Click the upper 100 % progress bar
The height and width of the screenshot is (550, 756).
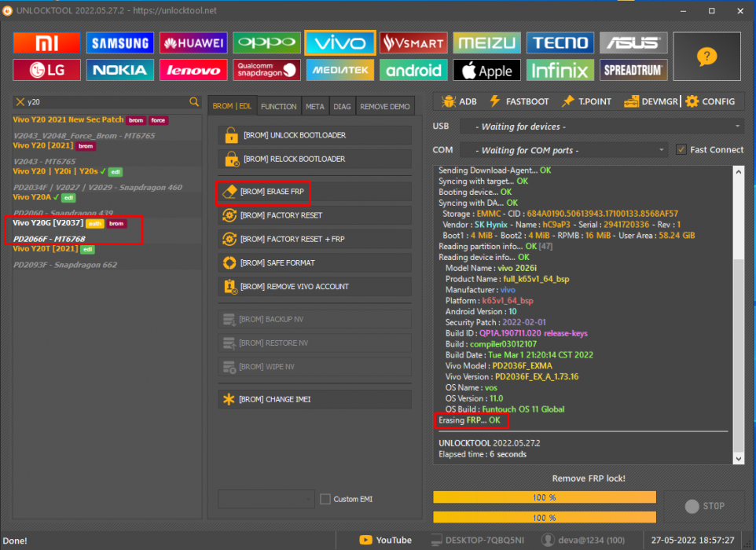[x=545, y=497]
